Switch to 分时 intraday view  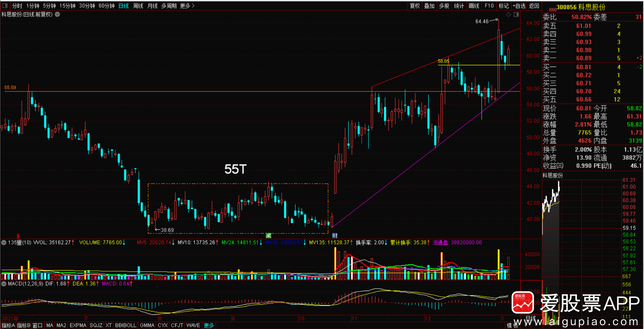click(17, 6)
